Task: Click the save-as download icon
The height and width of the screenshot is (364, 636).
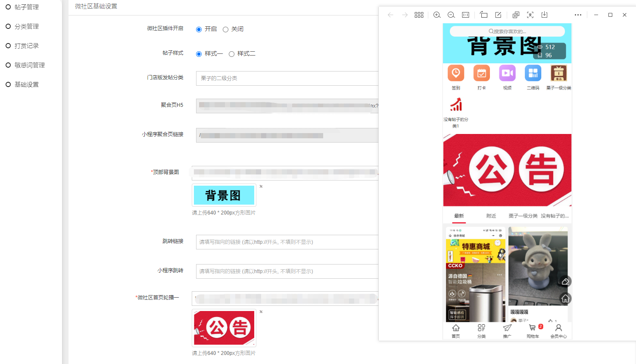Action: point(545,15)
